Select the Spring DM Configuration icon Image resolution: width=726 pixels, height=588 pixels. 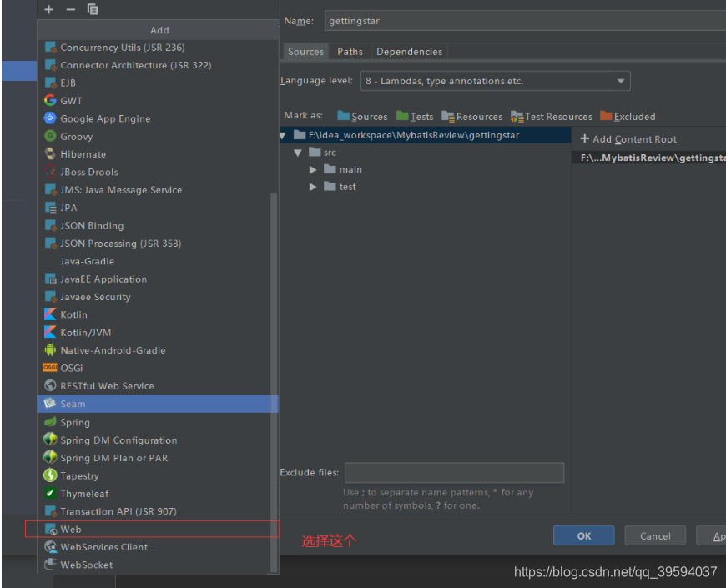click(50, 439)
